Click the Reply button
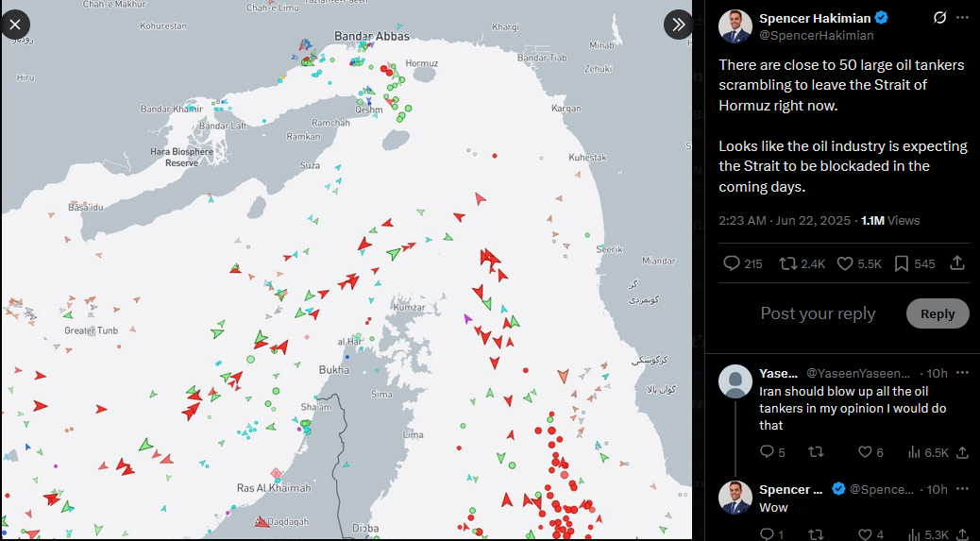Image resolution: width=980 pixels, height=541 pixels. 938,313
